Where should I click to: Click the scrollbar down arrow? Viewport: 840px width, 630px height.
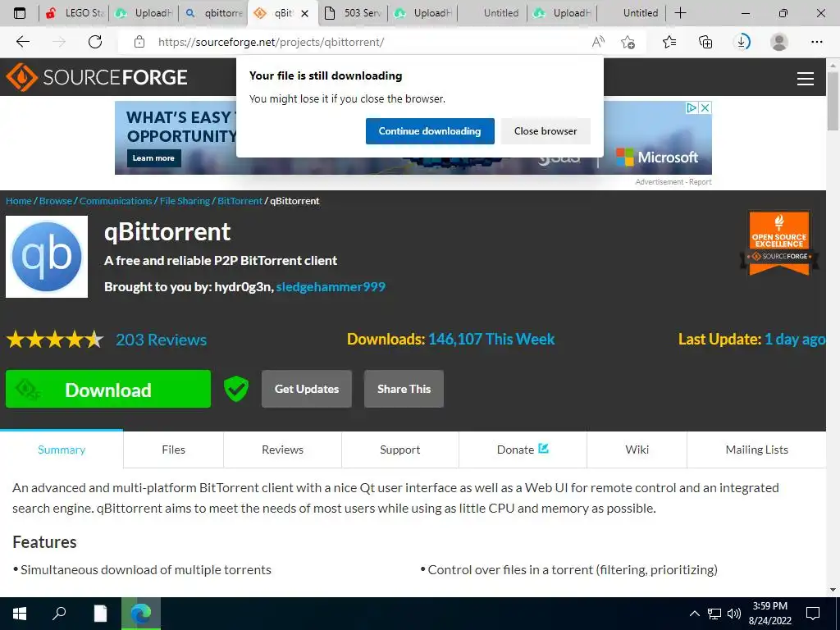(833, 590)
